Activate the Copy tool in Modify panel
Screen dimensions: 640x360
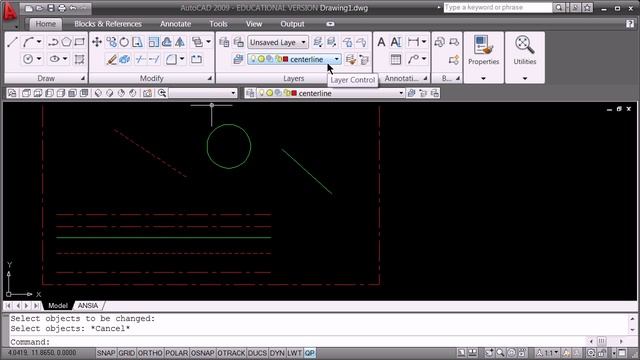pyautogui.click(x=111, y=42)
